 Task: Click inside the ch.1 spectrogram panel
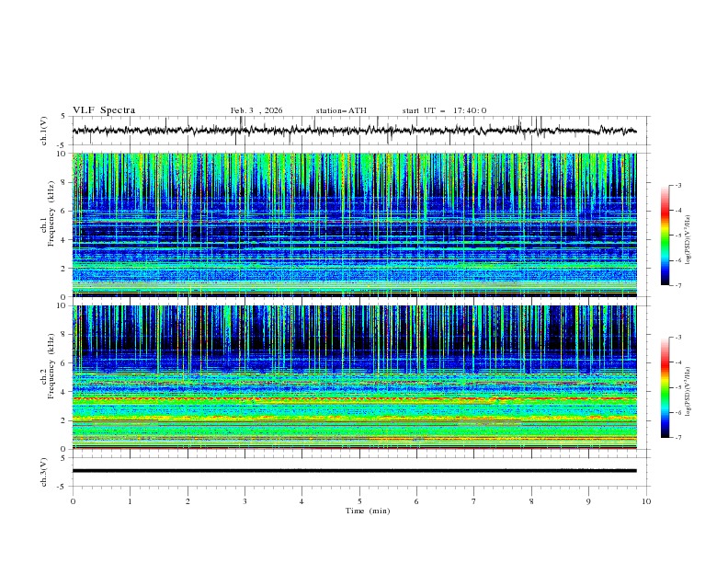(x=358, y=225)
